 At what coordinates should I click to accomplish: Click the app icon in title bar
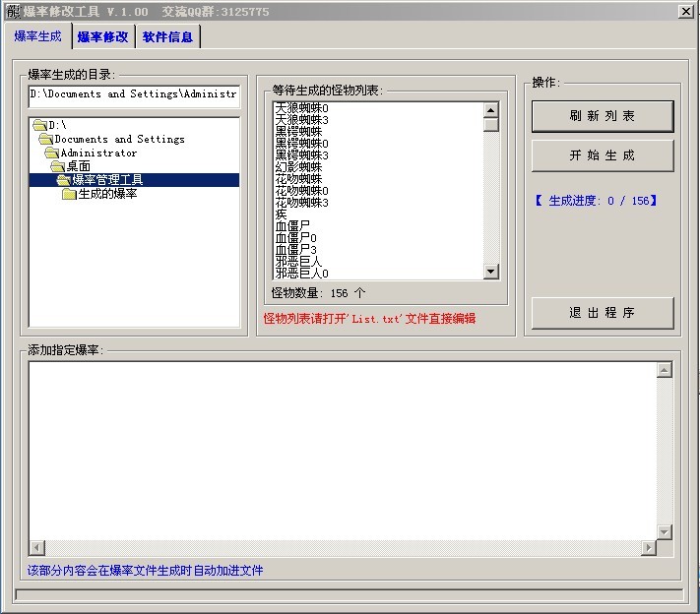click(12, 11)
